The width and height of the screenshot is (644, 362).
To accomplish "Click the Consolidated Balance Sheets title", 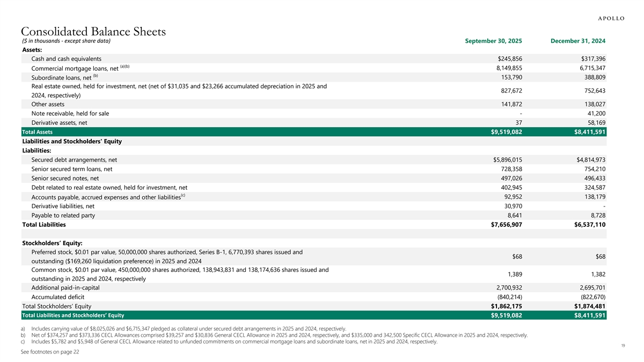I will [x=94, y=31].
